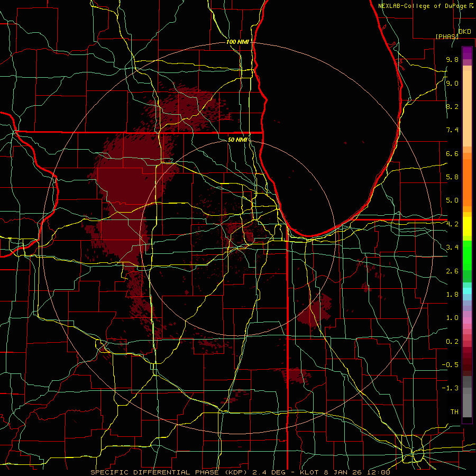Click the 9.0 legend value
This screenshot has height=476, width=476.
[452, 83]
